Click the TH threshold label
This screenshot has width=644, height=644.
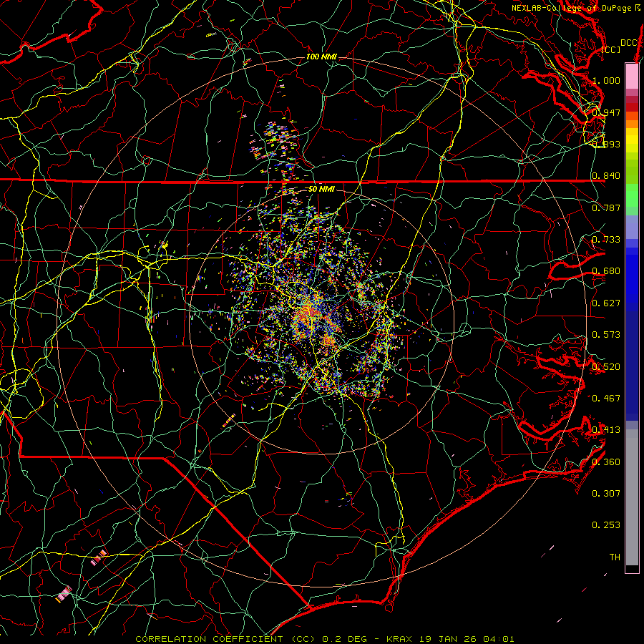pos(615,557)
